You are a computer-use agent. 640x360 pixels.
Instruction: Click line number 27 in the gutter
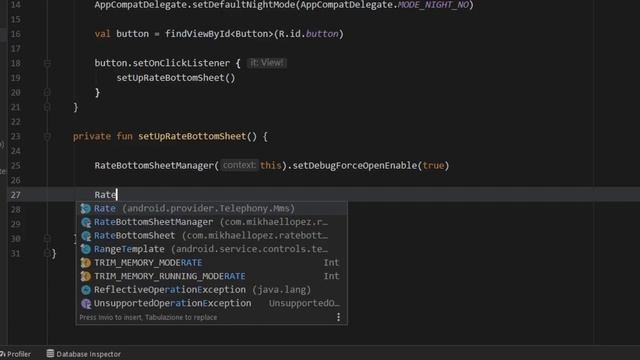tap(16, 195)
